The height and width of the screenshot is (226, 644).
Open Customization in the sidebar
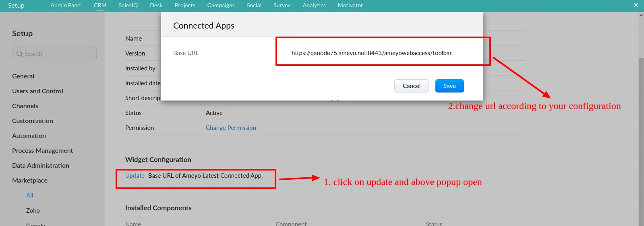pyautogui.click(x=33, y=121)
